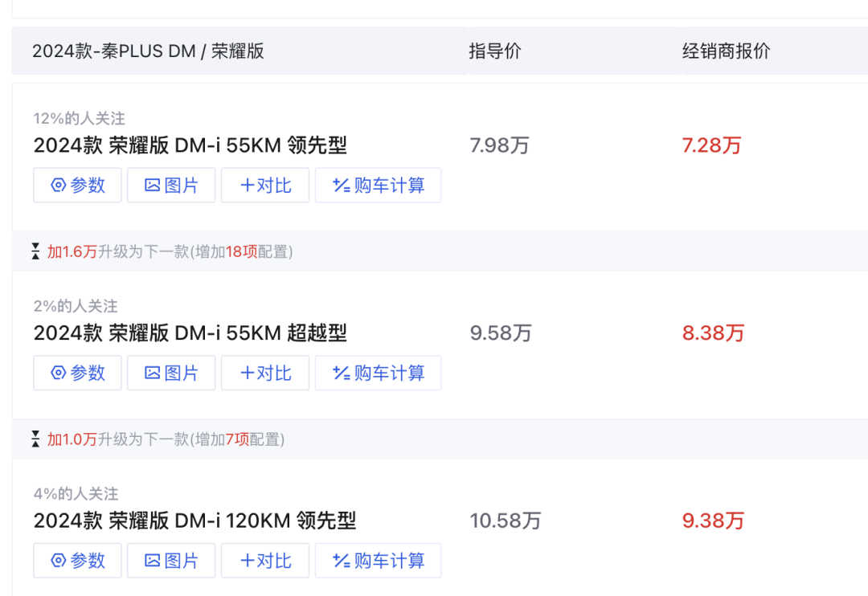
Task: Add 120KM 领先型 to 对比
Action: [265, 561]
